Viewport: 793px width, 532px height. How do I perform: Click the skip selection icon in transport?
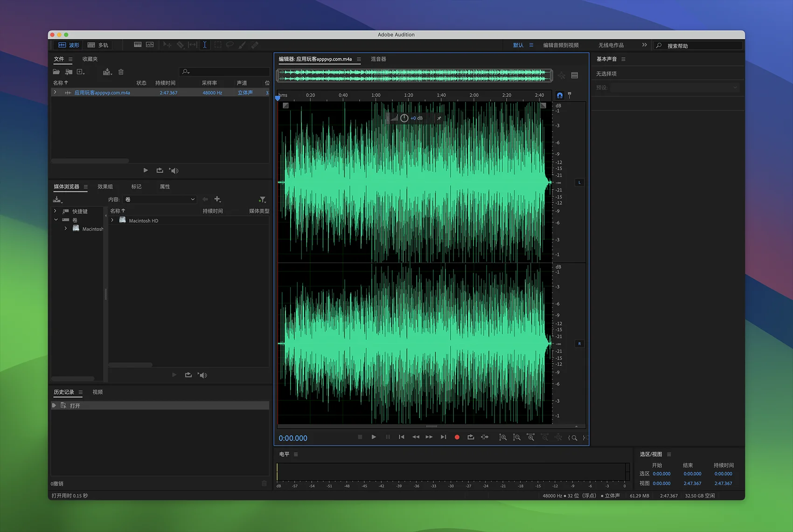tap(485, 437)
